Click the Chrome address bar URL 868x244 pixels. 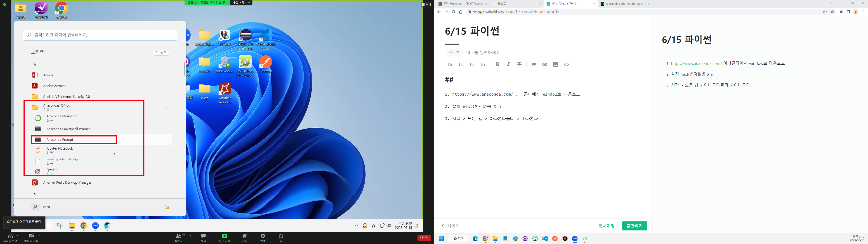click(516, 12)
